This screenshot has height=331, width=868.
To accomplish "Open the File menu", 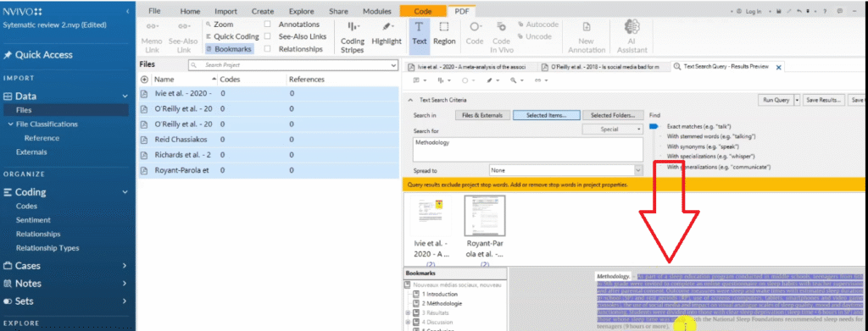I will [154, 11].
